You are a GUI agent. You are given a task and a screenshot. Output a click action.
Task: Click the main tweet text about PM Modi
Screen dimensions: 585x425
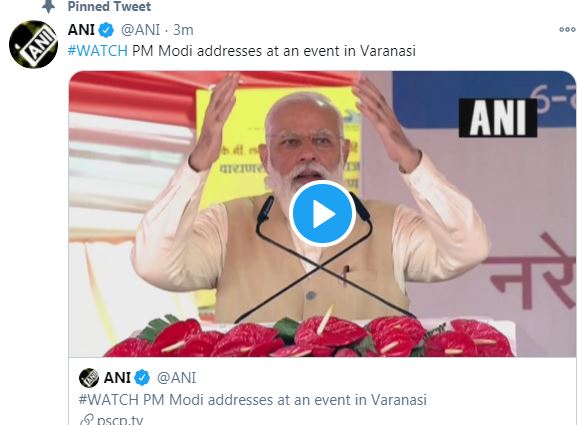(x=242, y=51)
